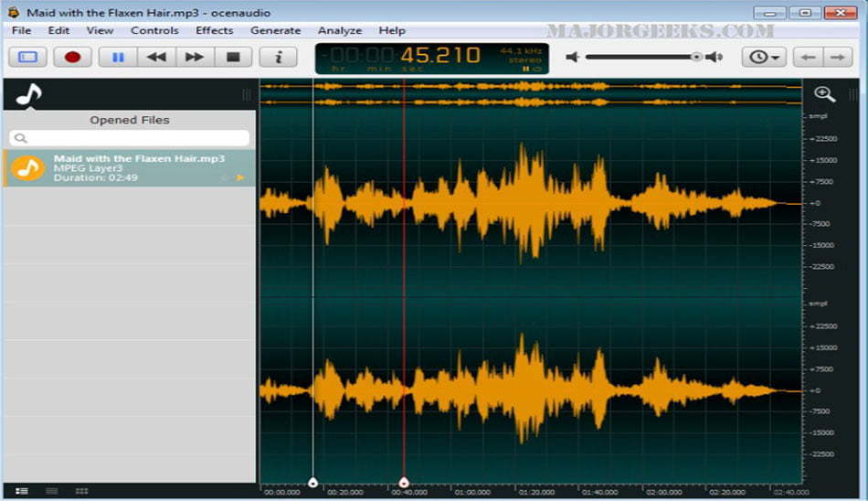Open the Effects menu
This screenshot has width=868, height=501.
[x=214, y=30]
